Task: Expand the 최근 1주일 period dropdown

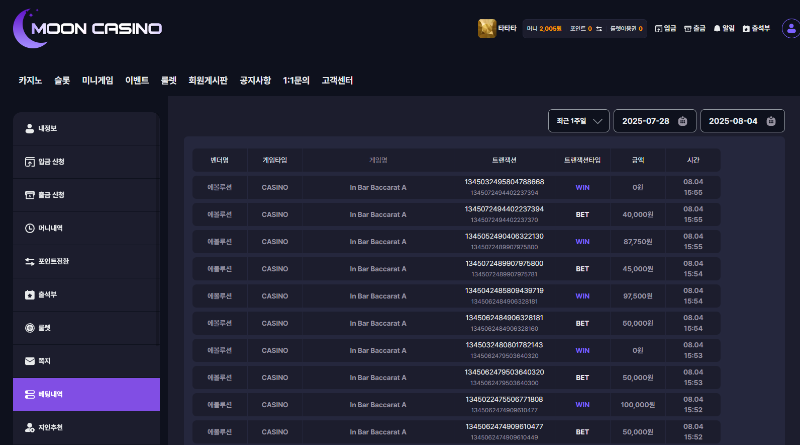Action: tap(579, 121)
